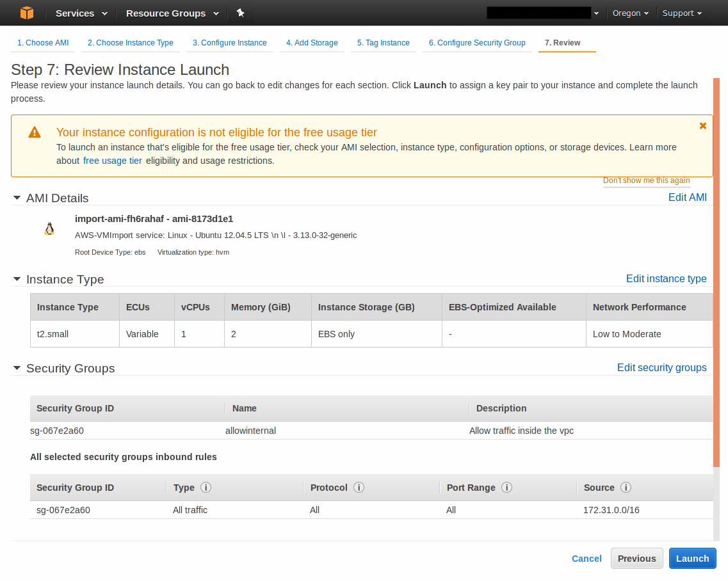Viewport: 728px width, 581px height.
Task: Click the Previous button
Action: pyautogui.click(x=636, y=559)
